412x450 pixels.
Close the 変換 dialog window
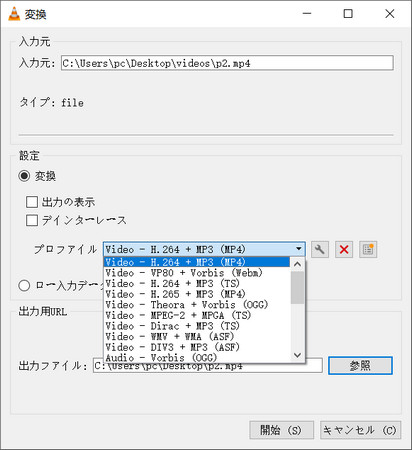click(389, 14)
